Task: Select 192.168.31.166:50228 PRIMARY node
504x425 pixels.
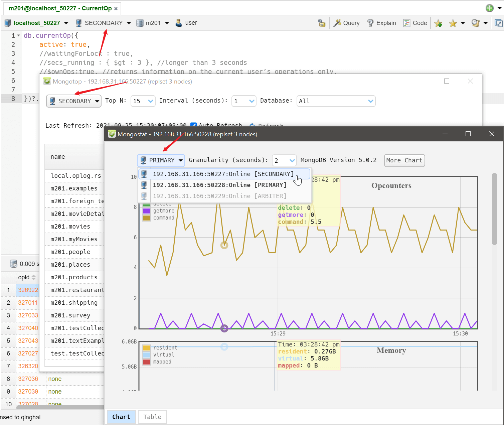Action: coord(224,185)
